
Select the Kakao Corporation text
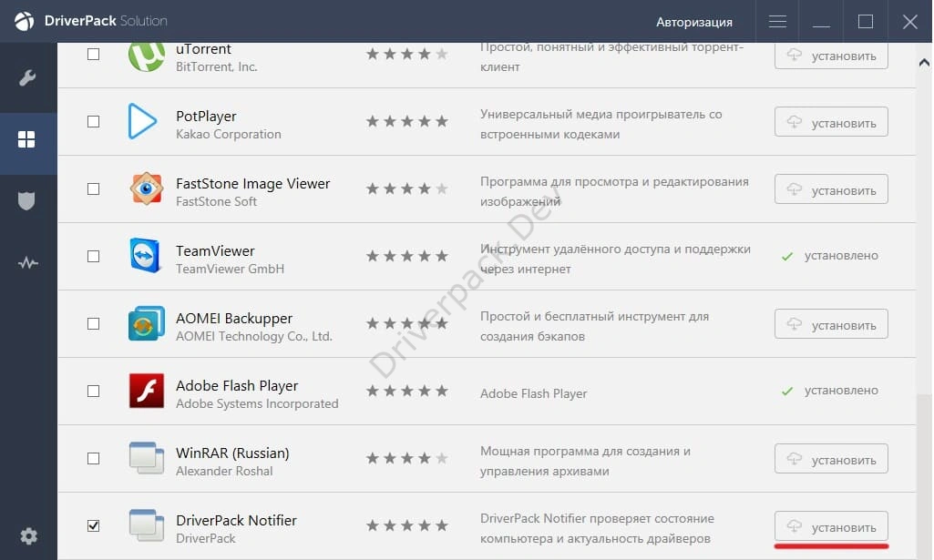228,134
